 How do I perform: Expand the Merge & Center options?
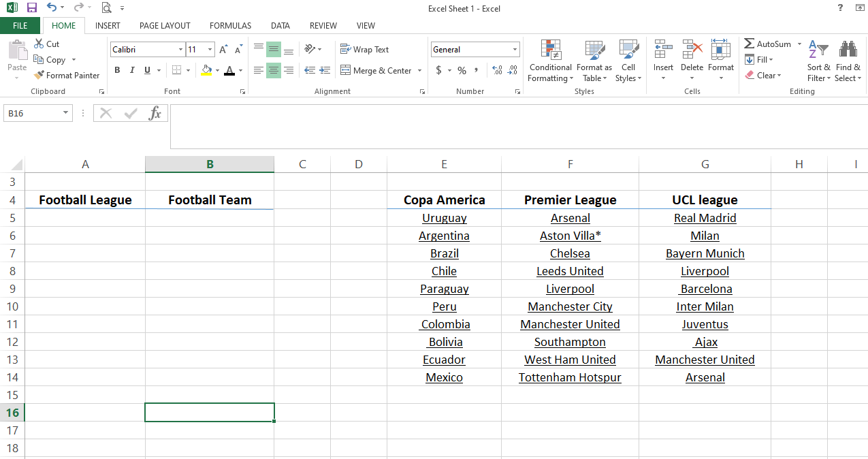419,70
